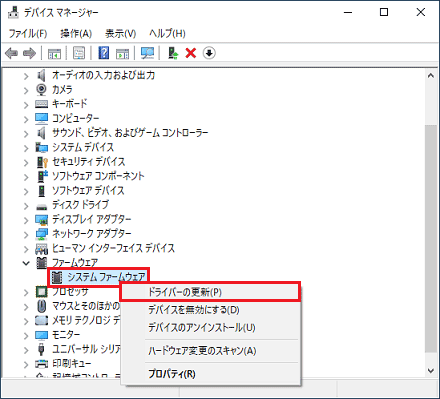Viewport: 440px width, 399px height.
Task: Click the scrollbar up arrow
Action: (431, 76)
